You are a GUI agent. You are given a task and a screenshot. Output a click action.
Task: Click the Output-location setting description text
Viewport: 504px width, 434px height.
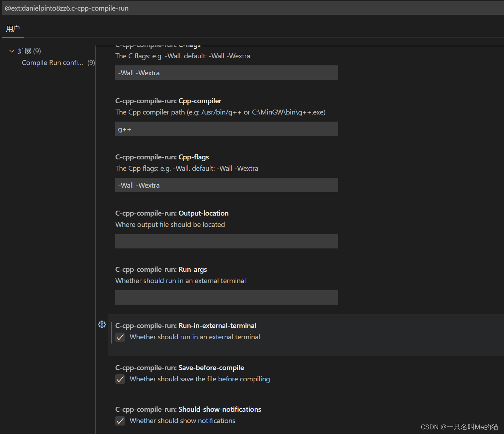[170, 224]
